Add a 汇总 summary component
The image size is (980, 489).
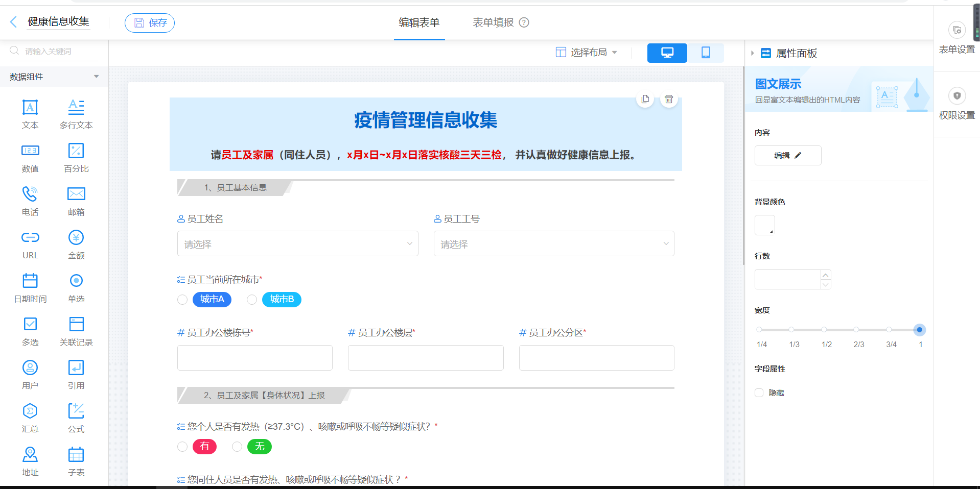(x=30, y=418)
